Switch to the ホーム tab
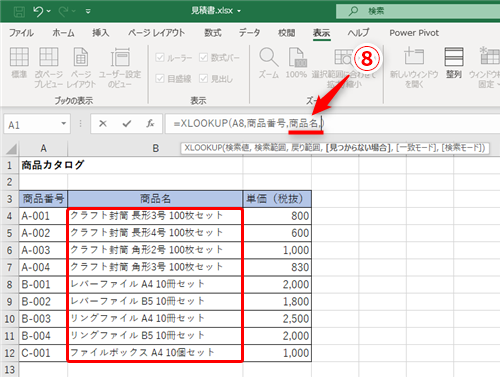The height and width of the screenshot is (377, 500). [63, 33]
